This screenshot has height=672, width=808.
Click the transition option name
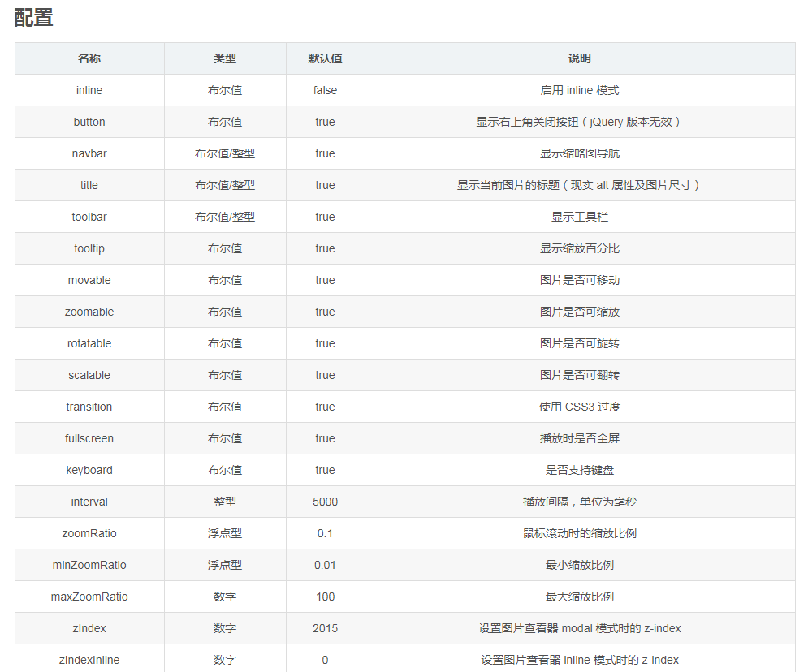click(89, 407)
